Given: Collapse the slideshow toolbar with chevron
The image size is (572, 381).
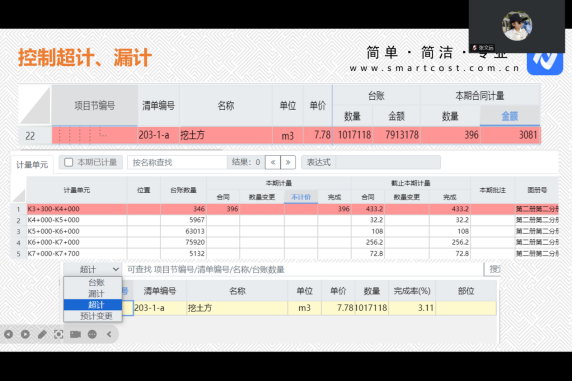Looking at the screenshot, I should tap(109, 334).
